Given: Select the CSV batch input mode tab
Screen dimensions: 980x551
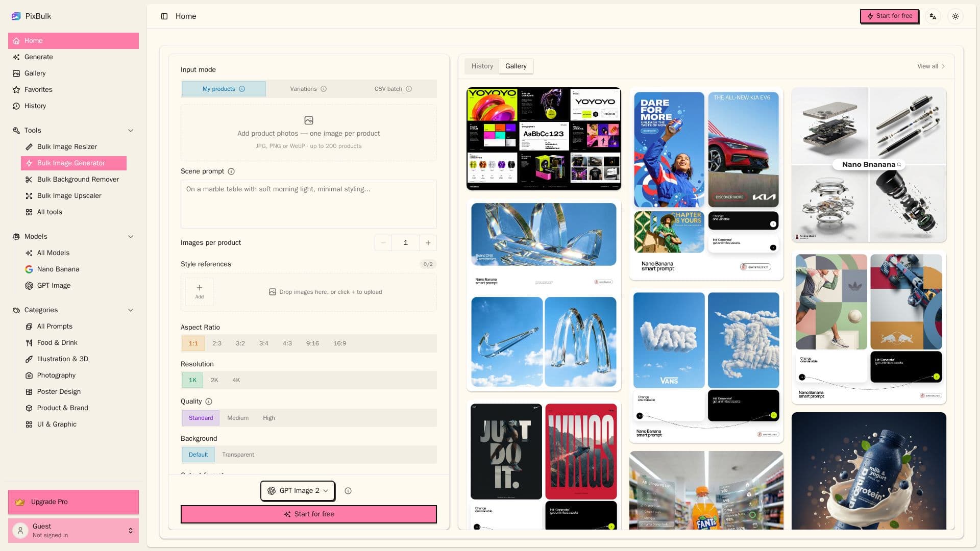Looking at the screenshot, I should click(x=393, y=89).
